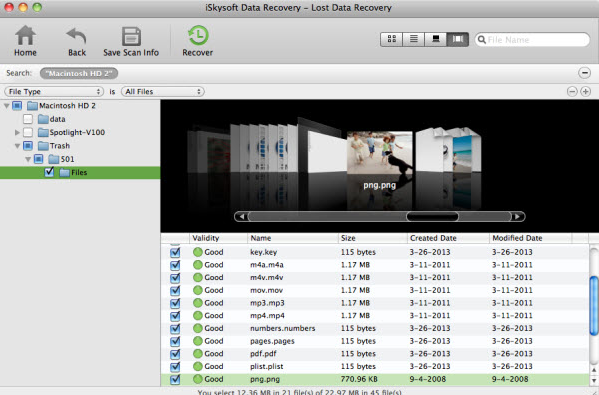Check the data folder checkbox
The image size is (599, 395).
click(x=28, y=119)
